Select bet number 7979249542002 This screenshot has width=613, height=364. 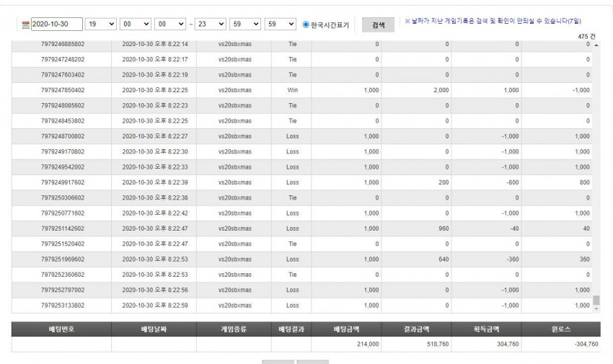(x=63, y=167)
